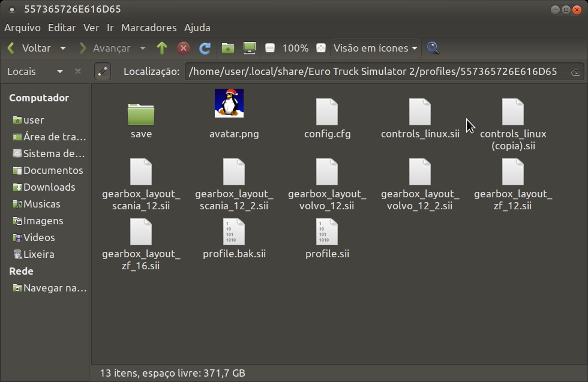Select the profile.sii binary file
Screen dimensions: 588x382
[327, 239]
